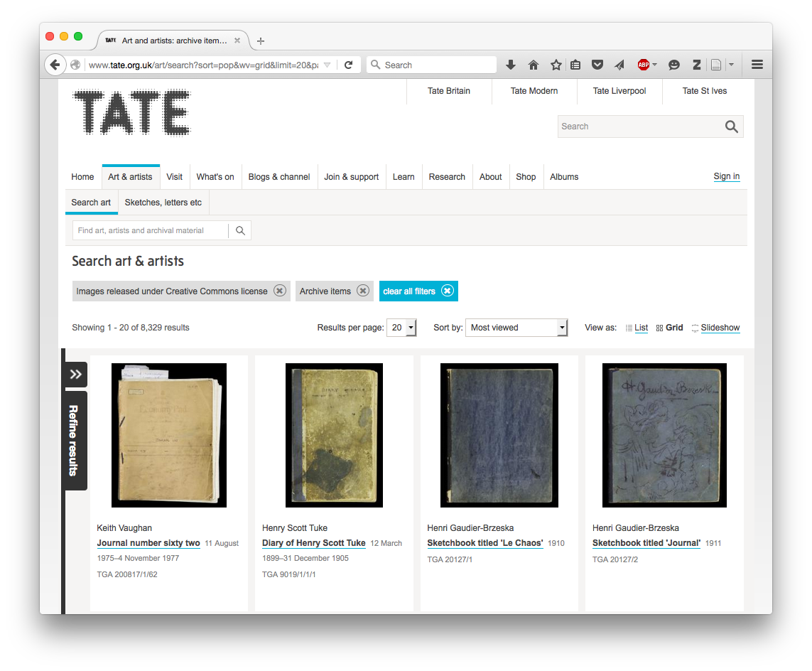Open the Tate Modern link
This screenshot has height=671, width=812.
534,91
